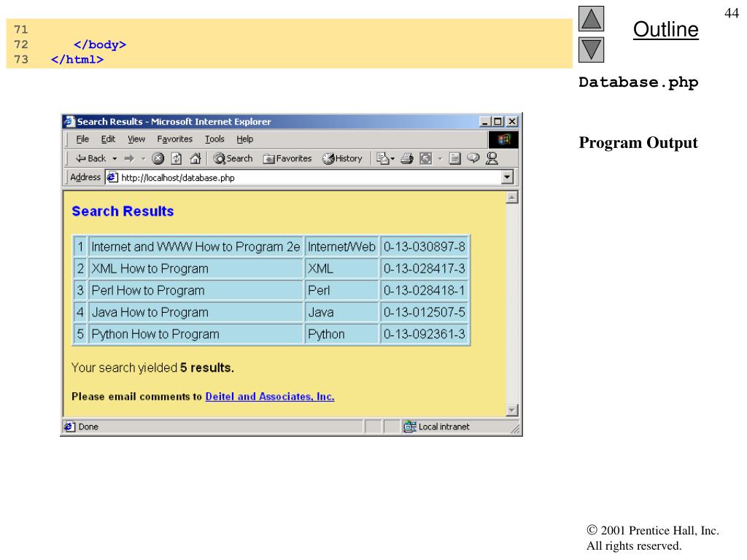The height and width of the screenshot is (560, 747).
Task: Click 'Internet and WWW How to Program 2e' cell
Action: pyautogui.click(x=196, y=246)
